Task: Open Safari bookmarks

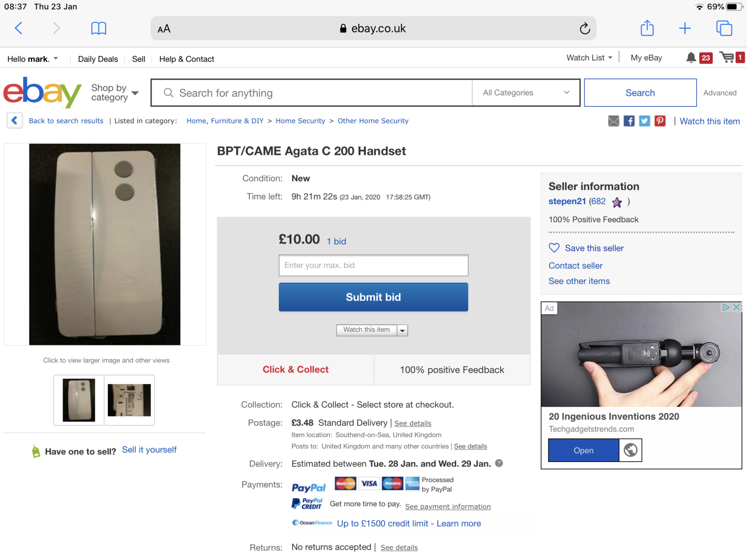Action: point(99,28)
